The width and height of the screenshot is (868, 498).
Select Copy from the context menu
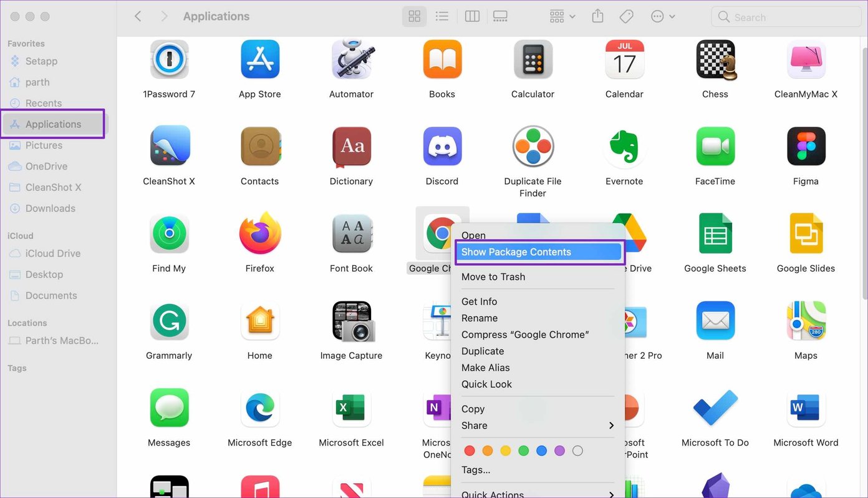pos(538,409)
